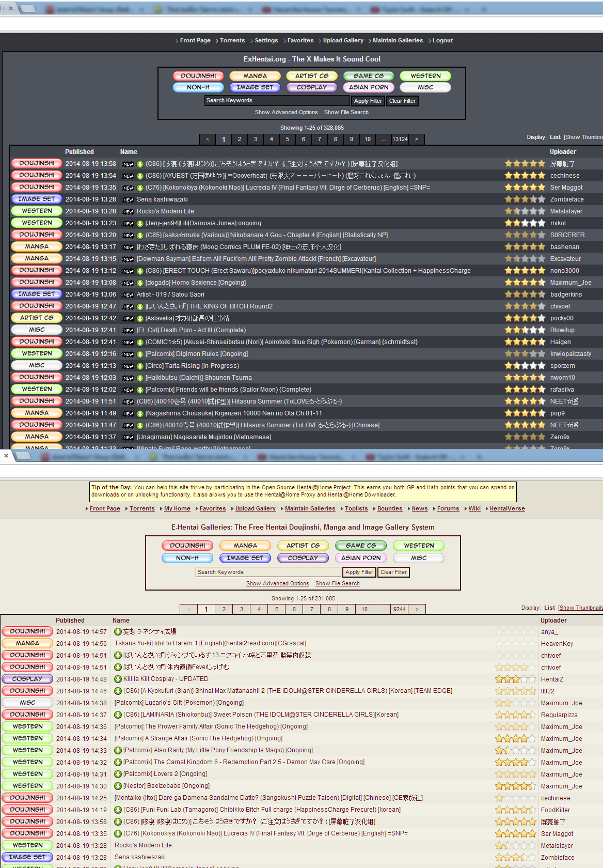Click the Misc badge on the Death Porn 12:41 row
Screen dimensions: 603x868
pyautogui.click(x=37, y=330)
